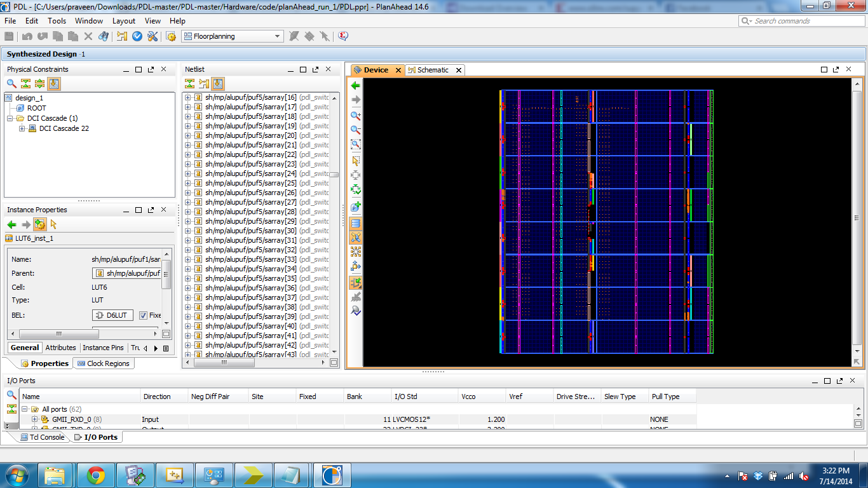The height and width of the screenshot is (488, 868).
Task: Click the schematic icon in the main toolbar
Action: 122,36
